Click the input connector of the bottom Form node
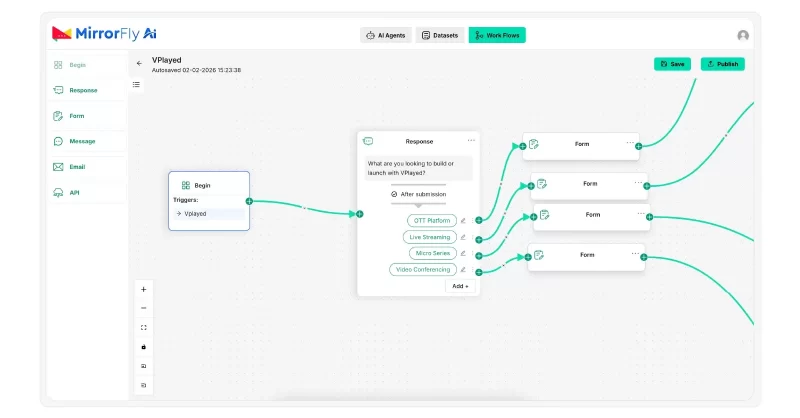The width and height of the screenshot is (800, 418). 528,257
